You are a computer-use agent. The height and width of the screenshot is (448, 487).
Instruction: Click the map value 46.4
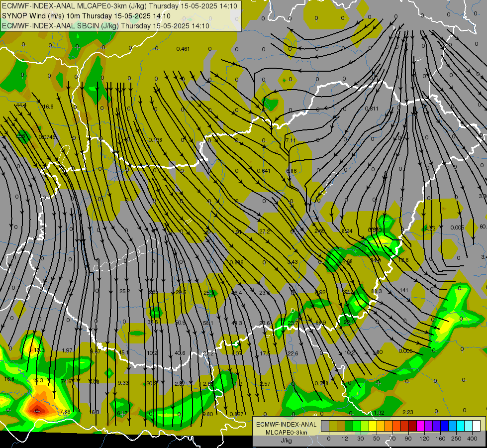pyautogui.click(x=237, y=293)
